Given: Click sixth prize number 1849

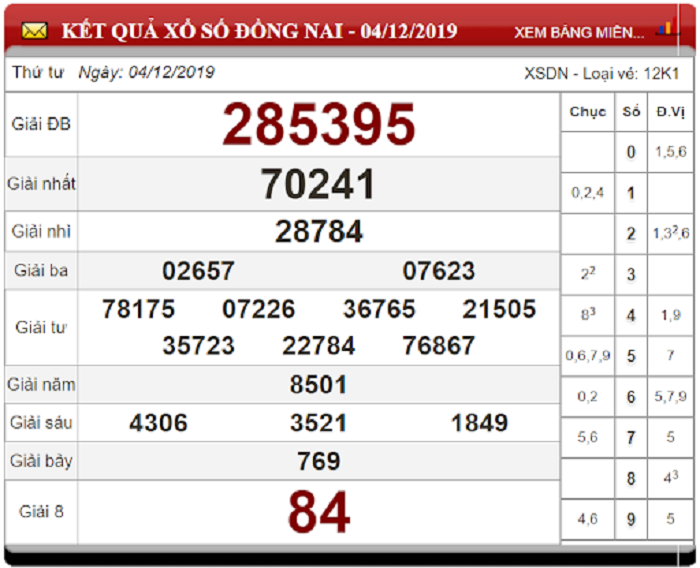Looking at the screenshot, I should 479,423.
